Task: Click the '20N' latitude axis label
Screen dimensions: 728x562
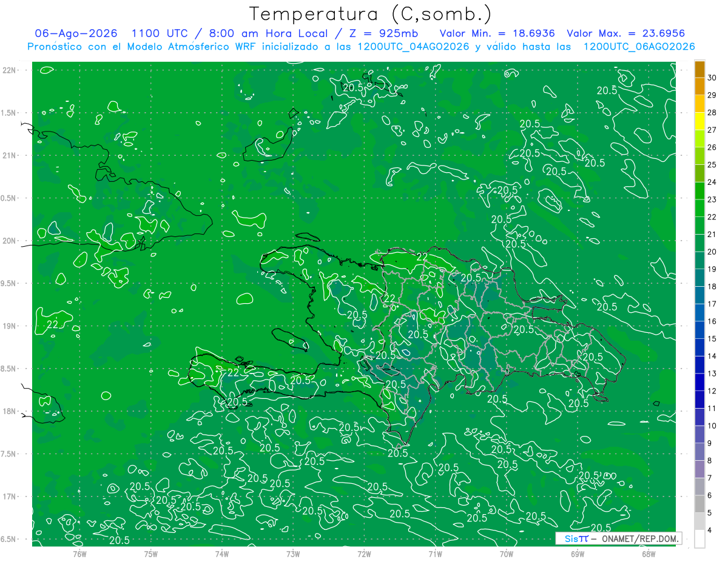Action: coord(10,241)
